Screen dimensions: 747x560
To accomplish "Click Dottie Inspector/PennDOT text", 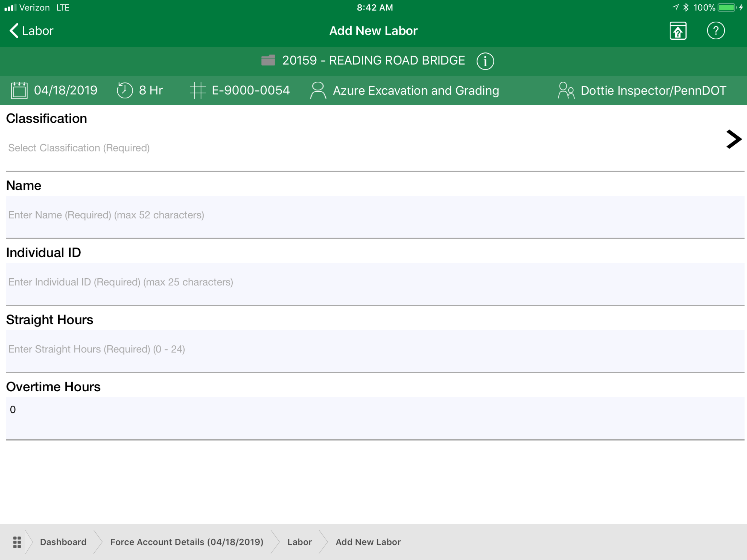I will tap(653, 91).
